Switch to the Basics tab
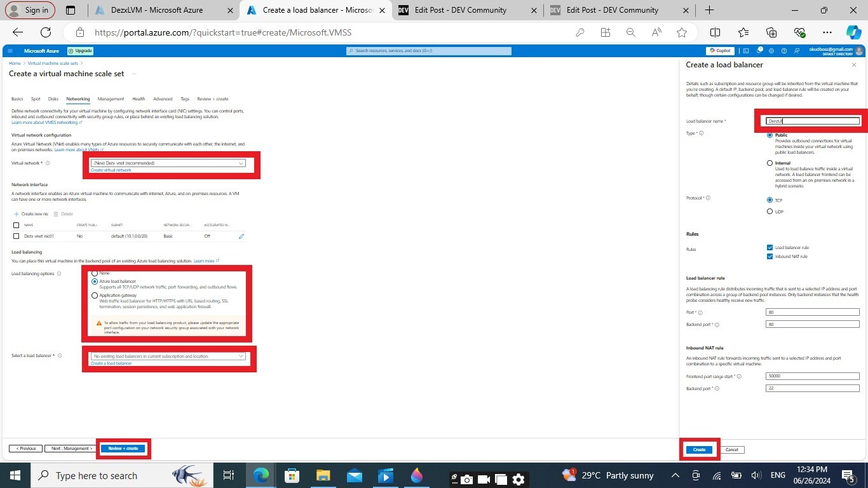 click(x=17, y=99)
